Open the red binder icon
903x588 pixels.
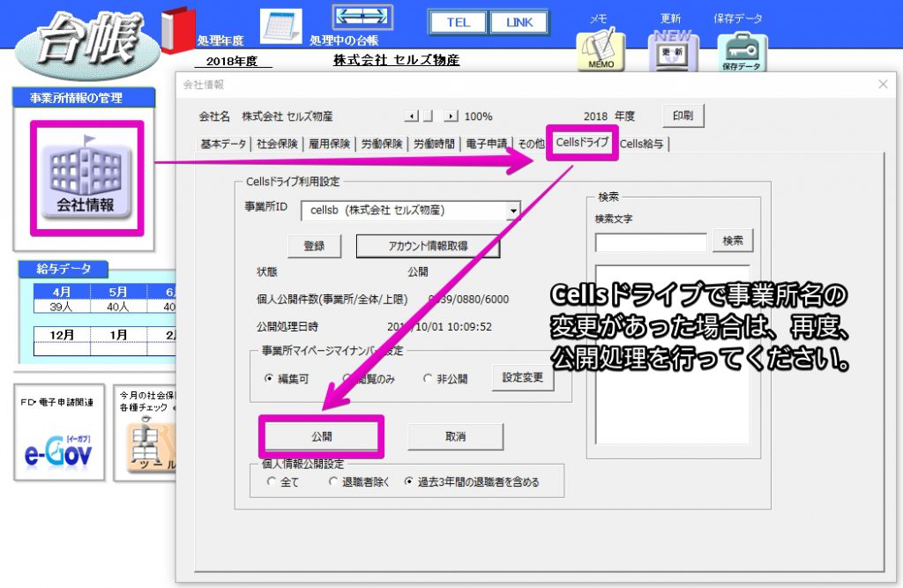click(177, 29)
